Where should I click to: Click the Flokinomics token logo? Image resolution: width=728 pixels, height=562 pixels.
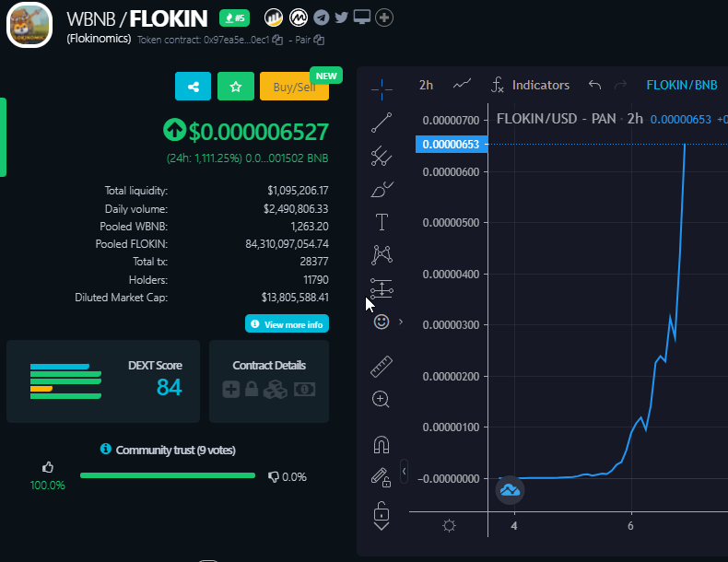(x=29, y=25)
